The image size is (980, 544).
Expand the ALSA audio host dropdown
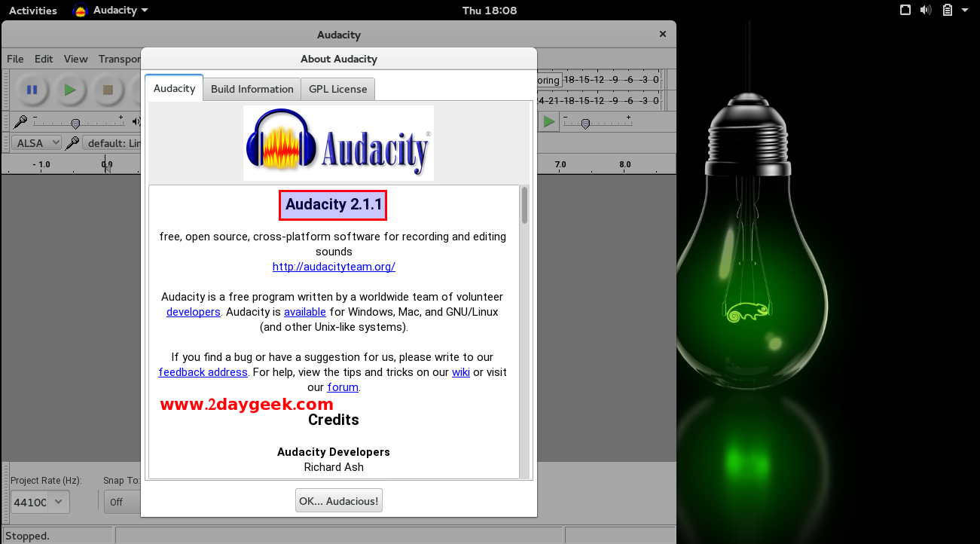(37, 143)
